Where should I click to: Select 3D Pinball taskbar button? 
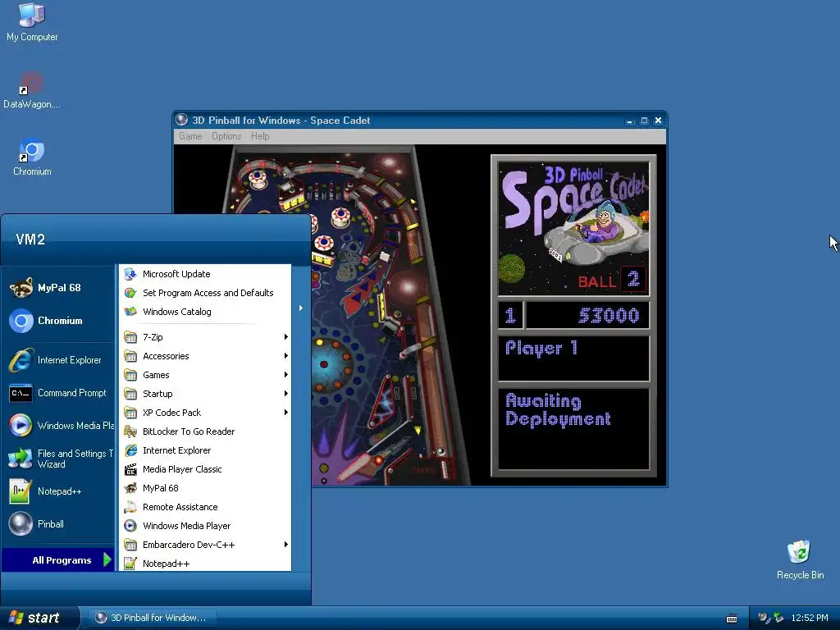152,618
